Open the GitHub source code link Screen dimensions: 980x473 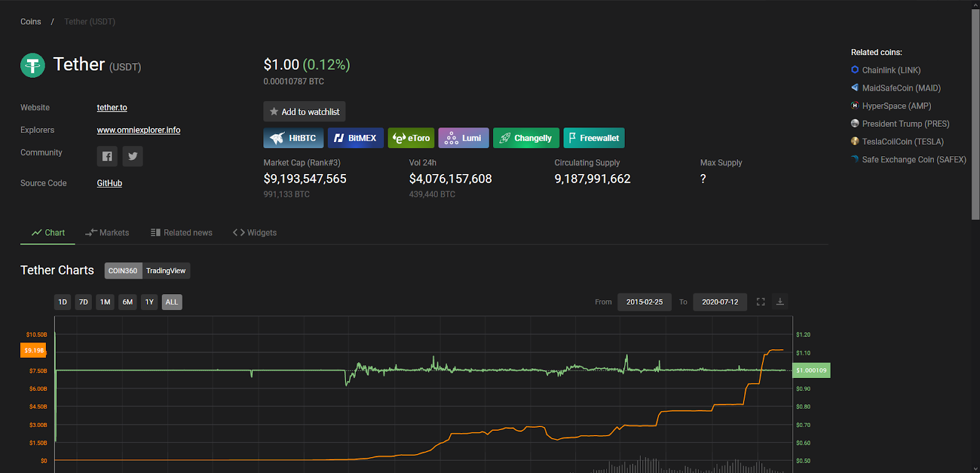click(110, 183)
